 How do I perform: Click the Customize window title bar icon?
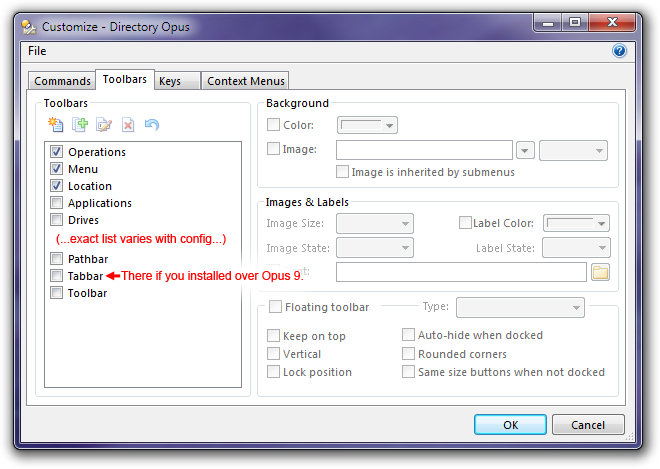click(29, 27)
